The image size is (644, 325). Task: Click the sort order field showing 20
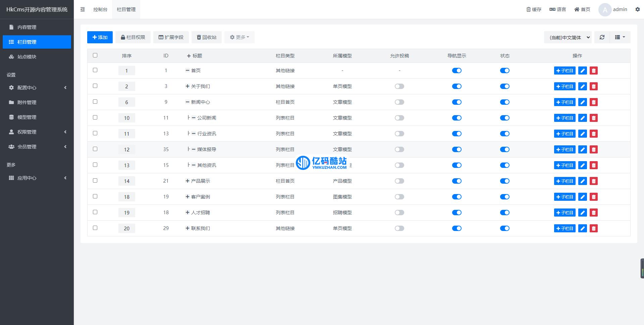127,228
